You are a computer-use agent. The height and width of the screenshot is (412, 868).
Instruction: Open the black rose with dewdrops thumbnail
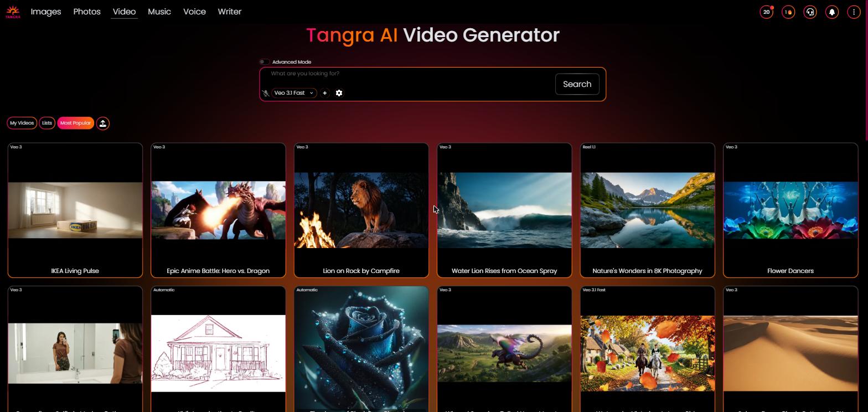pos(361,349)
